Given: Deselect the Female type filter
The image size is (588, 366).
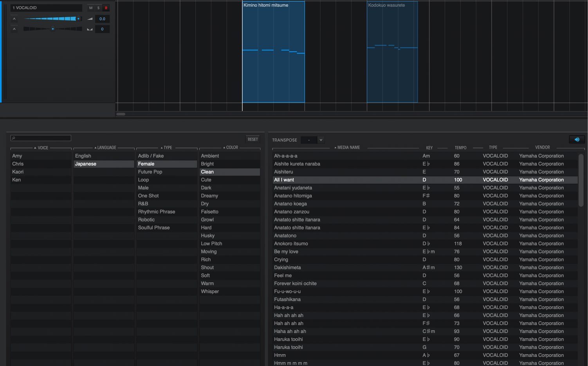Looking at the screenshot, I should click(x=167, y=164).
